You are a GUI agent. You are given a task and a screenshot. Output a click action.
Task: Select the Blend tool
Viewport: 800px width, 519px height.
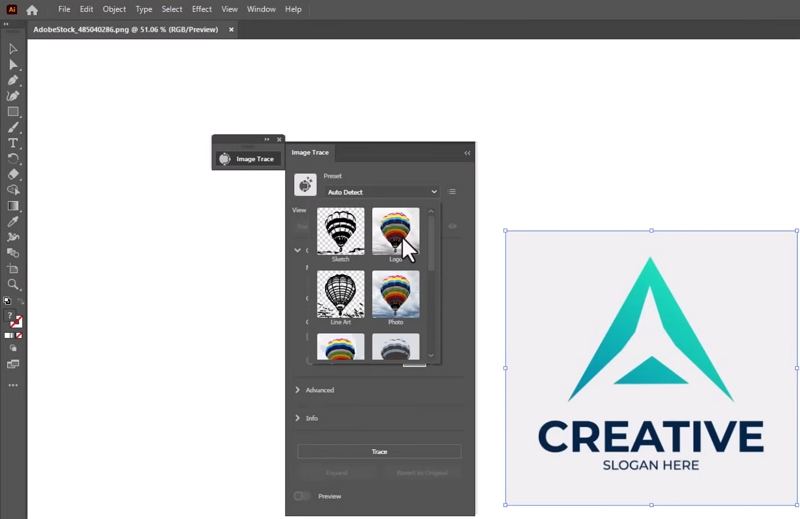13,253
